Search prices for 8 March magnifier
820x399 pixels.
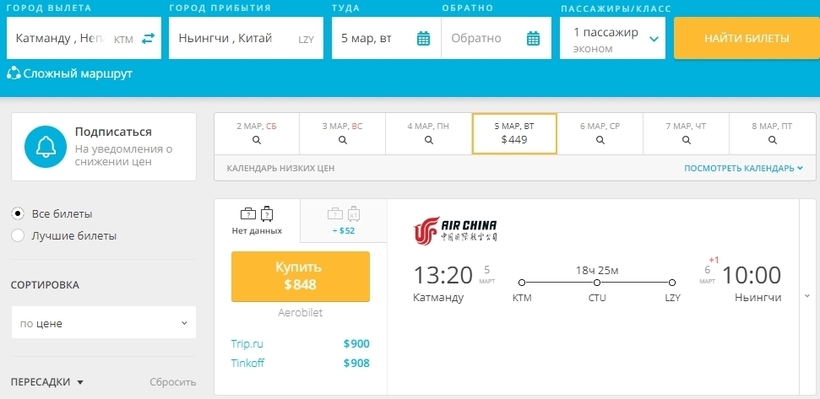(x=772, y=140)
